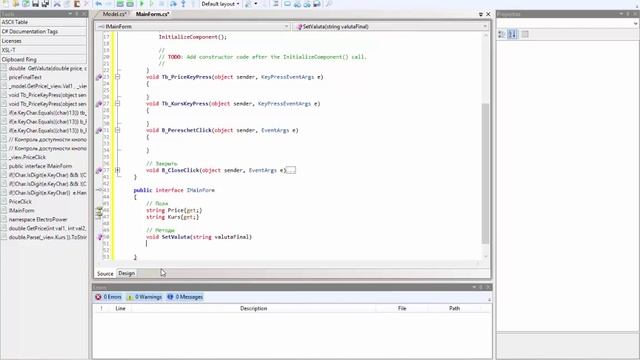Switch to the Design view tab
640x360 pixels.
pyautogui.click(x=127, y=273)
